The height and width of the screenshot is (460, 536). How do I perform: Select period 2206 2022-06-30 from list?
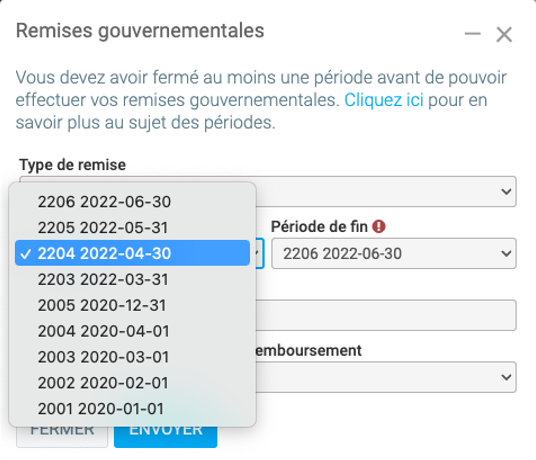[132, 202]
